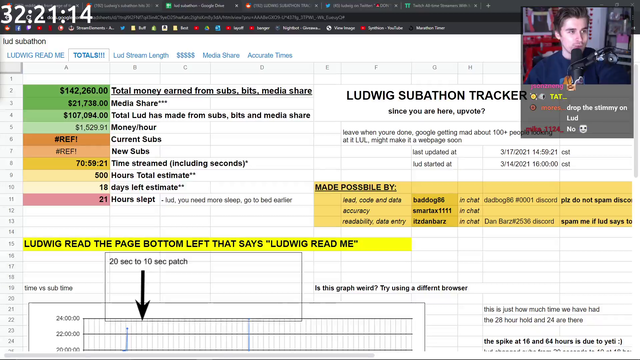The height and width of the screenshot is (360, 640).
Task: Click the $1,529.91 money/hour cell
Action: [x=66, y=127]
